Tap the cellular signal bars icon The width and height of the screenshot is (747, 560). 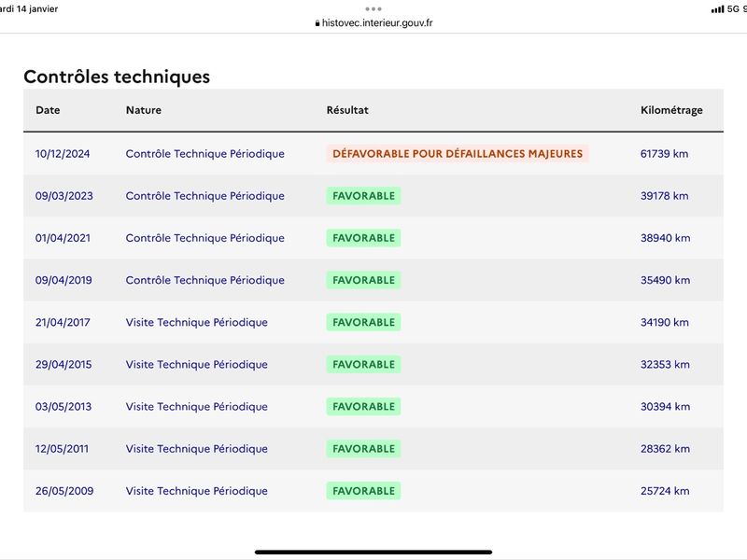pyautogui.click(x=717, y=9)
